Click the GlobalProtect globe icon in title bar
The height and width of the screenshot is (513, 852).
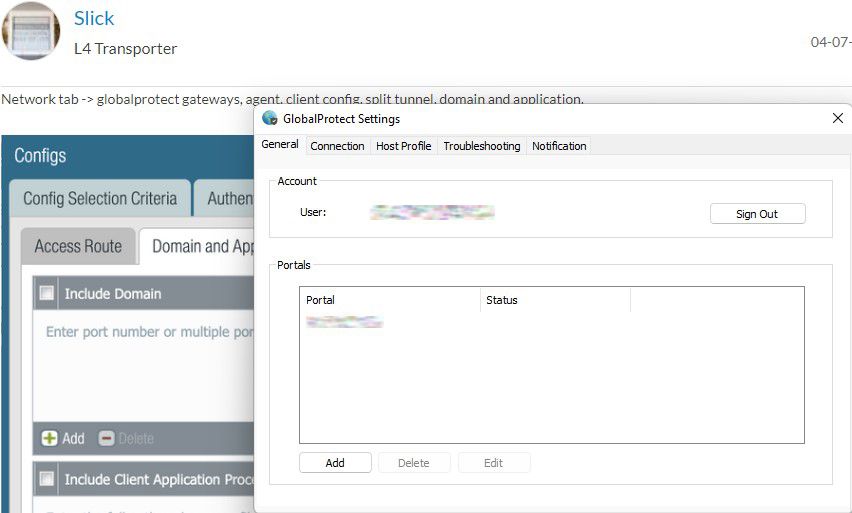(270, 118)
